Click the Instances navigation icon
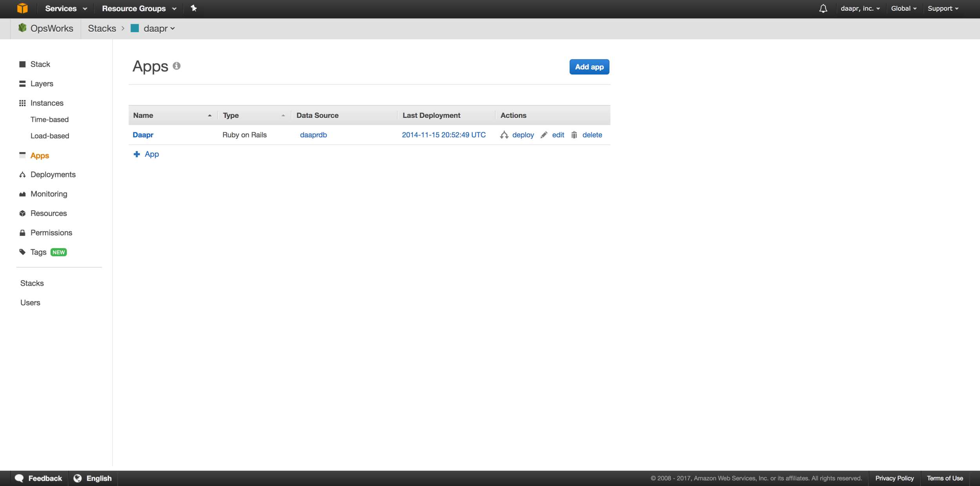 22,103
